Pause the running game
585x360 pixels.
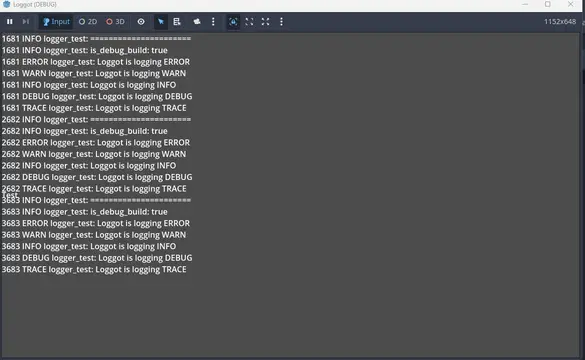pyautogui.click(x=10, y=22)
